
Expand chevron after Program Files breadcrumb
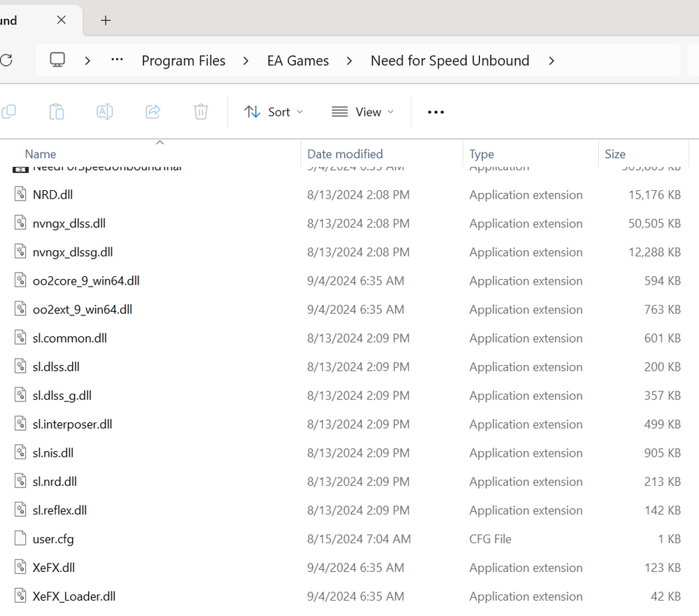(x=246, y=61)
